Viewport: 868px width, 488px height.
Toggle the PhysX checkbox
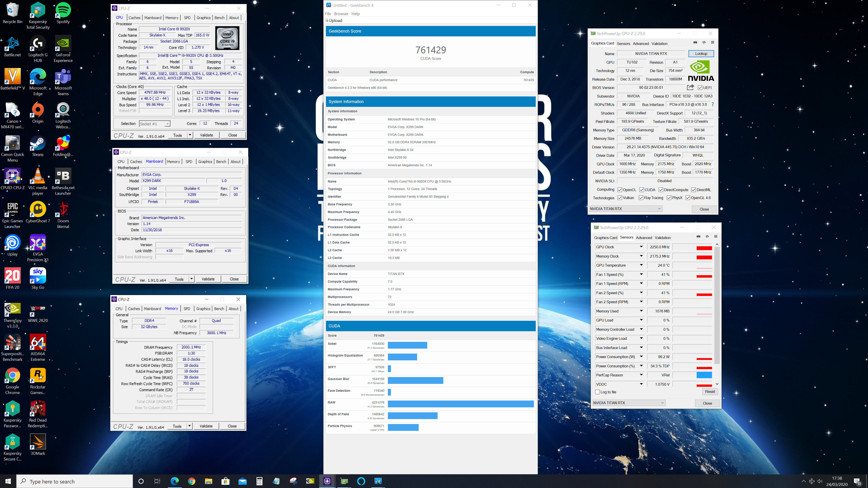point(669,198)
